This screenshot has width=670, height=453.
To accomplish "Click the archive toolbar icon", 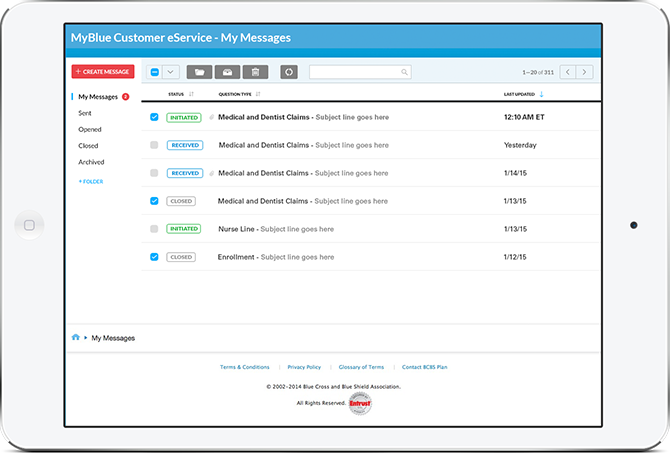I will click(x=227, y=72).
